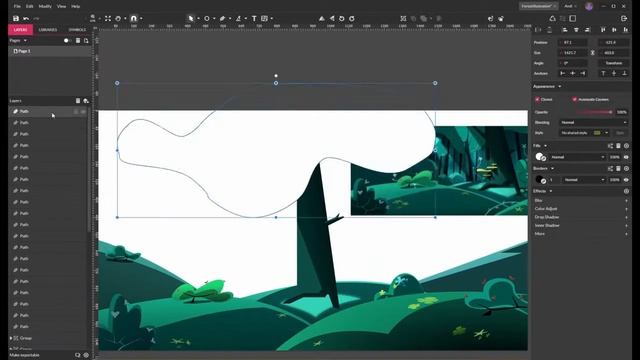The width and height of the screenshot is (640, 360).
Task: Click the group selection icon
Action: click(x=403, y=18)
